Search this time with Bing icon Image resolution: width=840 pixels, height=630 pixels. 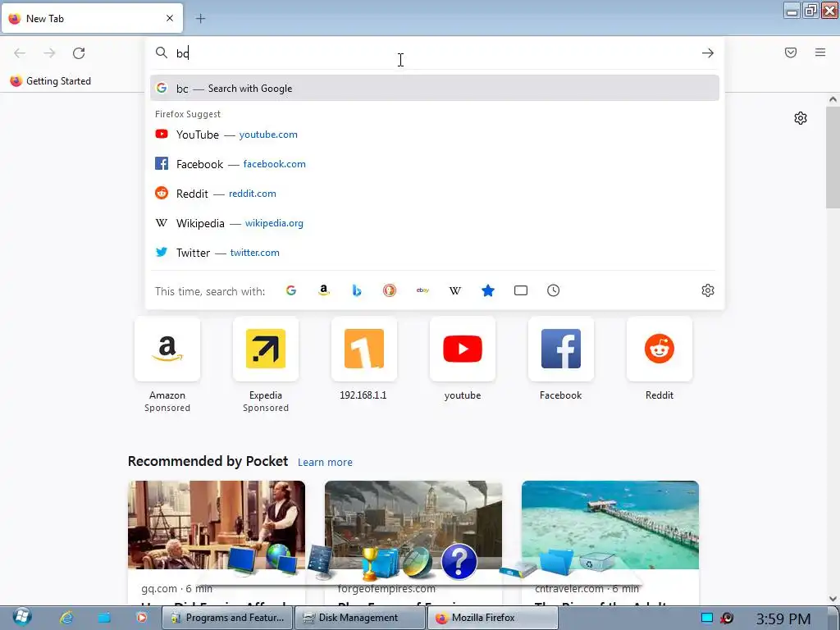[357, 290]
